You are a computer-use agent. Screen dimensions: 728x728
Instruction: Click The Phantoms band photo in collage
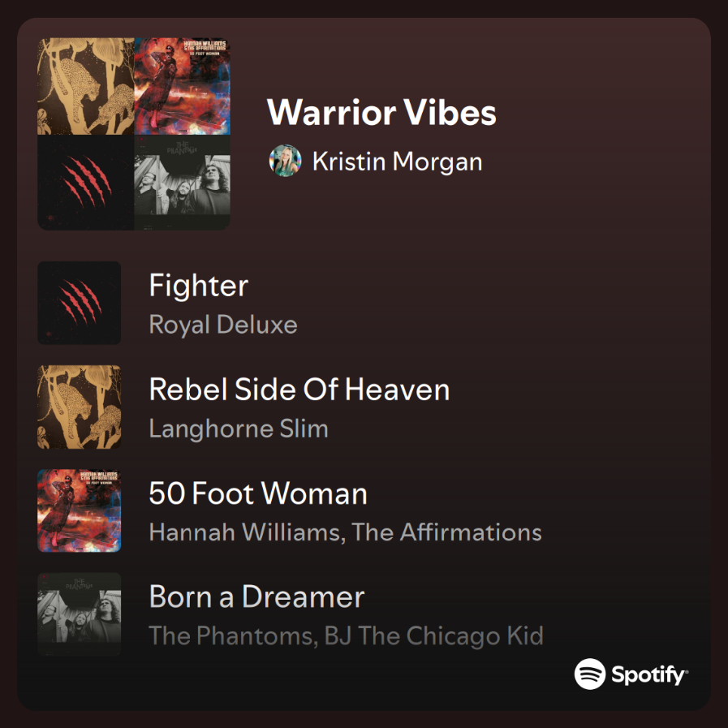pyautogui.click(x=182, y=183)
